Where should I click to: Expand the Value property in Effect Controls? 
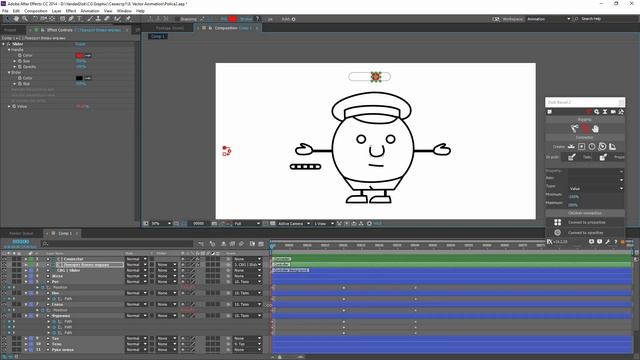(9, 107)
